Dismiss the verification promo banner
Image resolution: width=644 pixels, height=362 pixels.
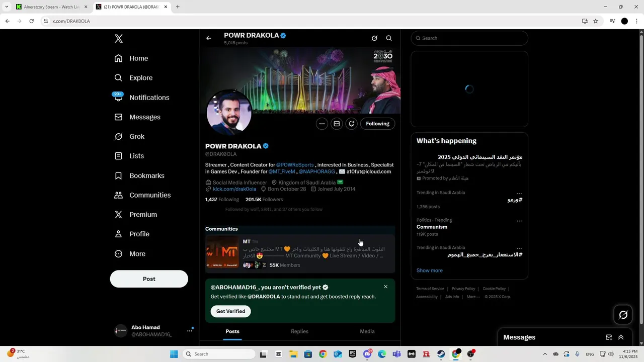pyautogui.click(x=386, y=287)
